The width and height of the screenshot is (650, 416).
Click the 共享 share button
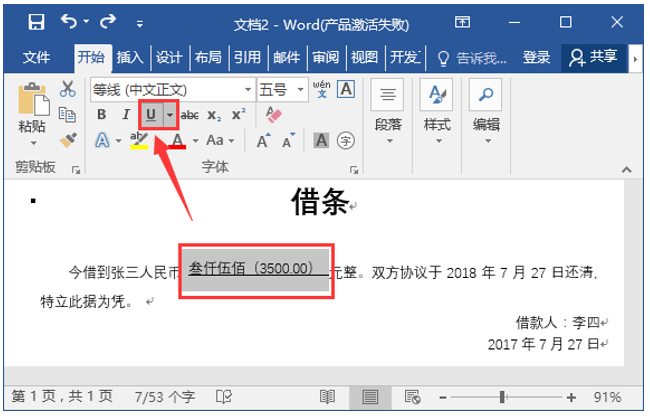pyautogui.click(x=593, y=57)
